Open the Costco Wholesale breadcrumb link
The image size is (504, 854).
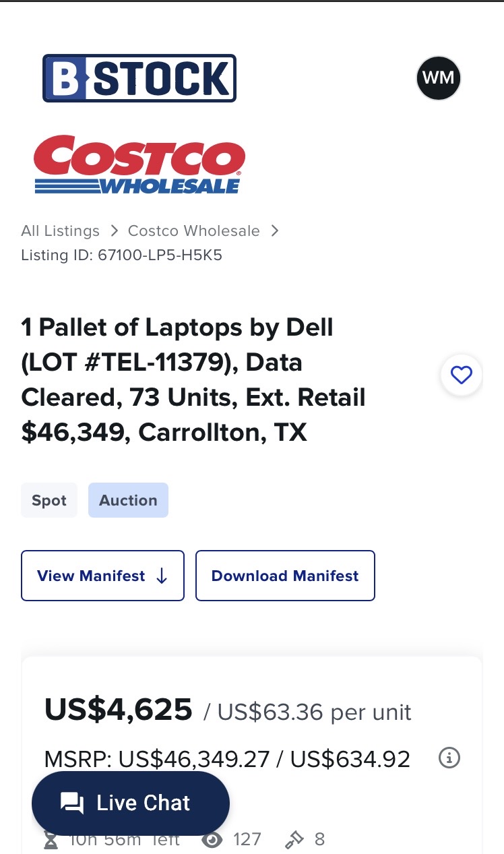193,231
